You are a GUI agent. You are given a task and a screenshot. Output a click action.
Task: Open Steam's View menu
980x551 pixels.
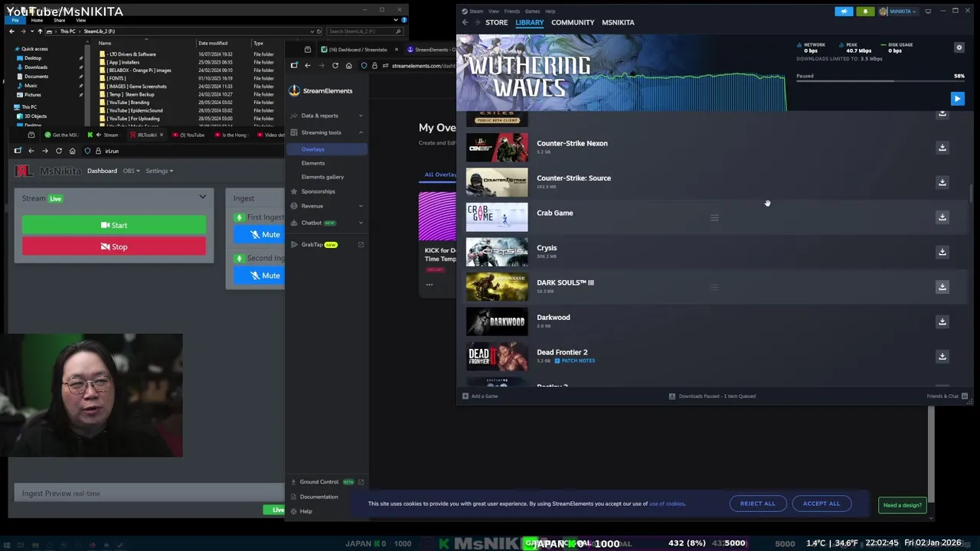coord(494,11)
